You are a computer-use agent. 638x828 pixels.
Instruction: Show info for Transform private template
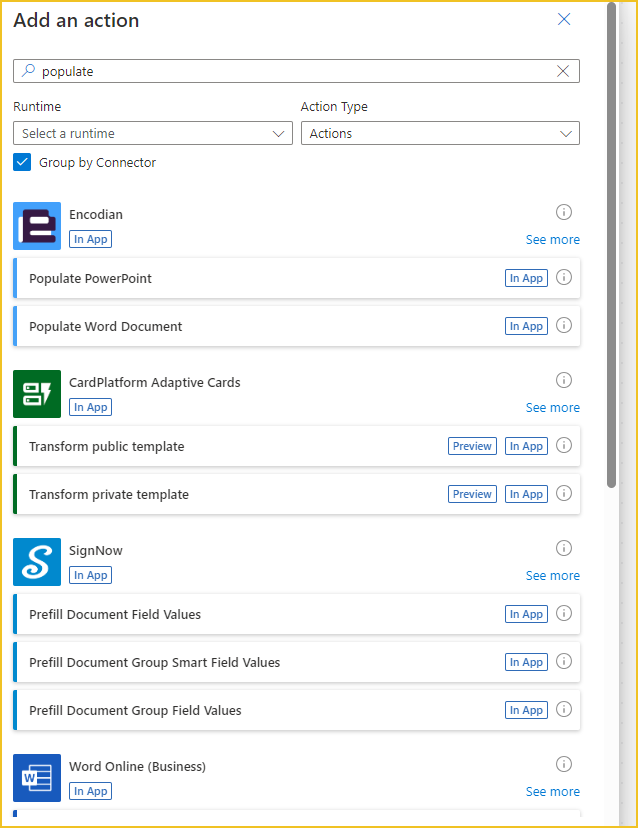point(564,493)
